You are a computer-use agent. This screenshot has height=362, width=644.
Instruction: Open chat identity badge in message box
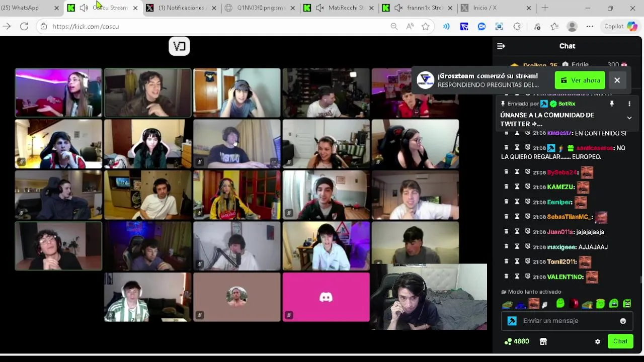tap(512, 321)
